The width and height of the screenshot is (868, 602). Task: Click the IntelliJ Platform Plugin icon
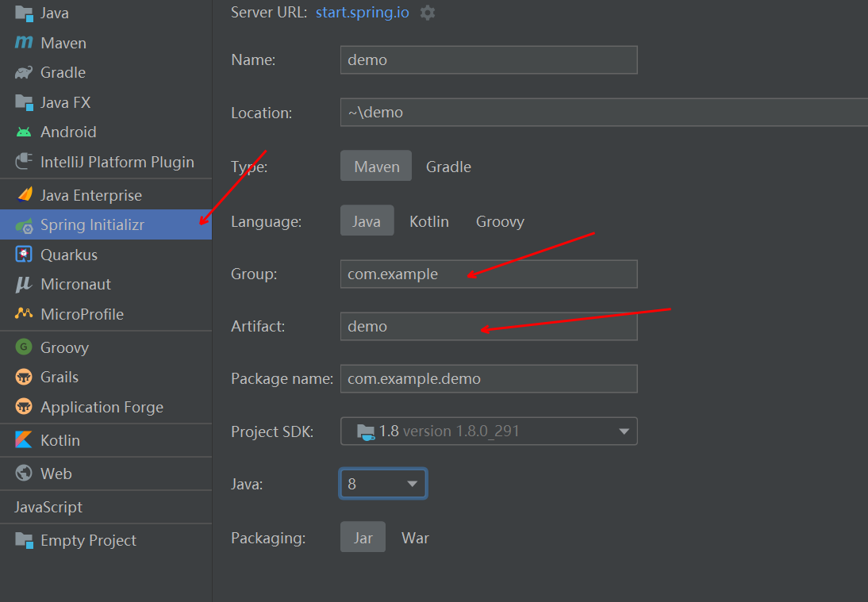[x=24, y=162]
